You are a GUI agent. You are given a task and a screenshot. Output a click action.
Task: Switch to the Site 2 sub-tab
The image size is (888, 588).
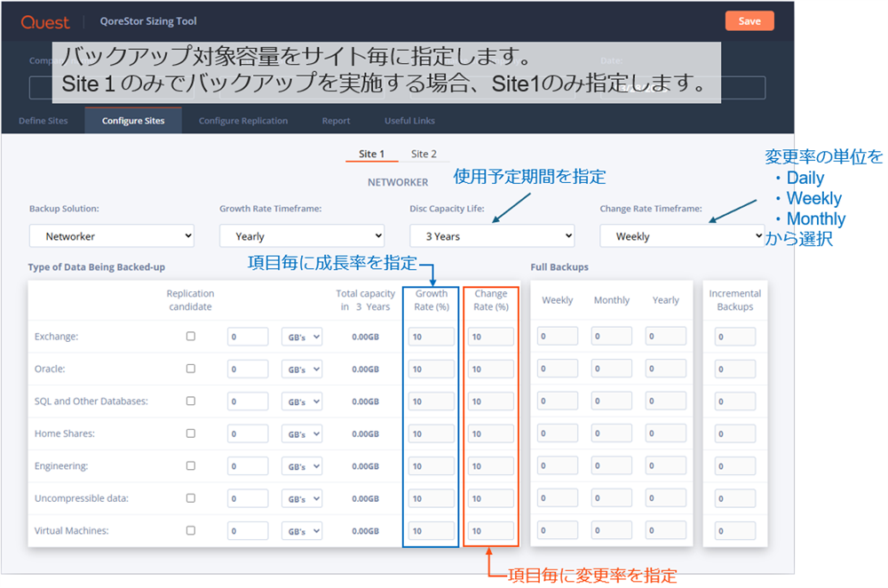pos(424,154)
